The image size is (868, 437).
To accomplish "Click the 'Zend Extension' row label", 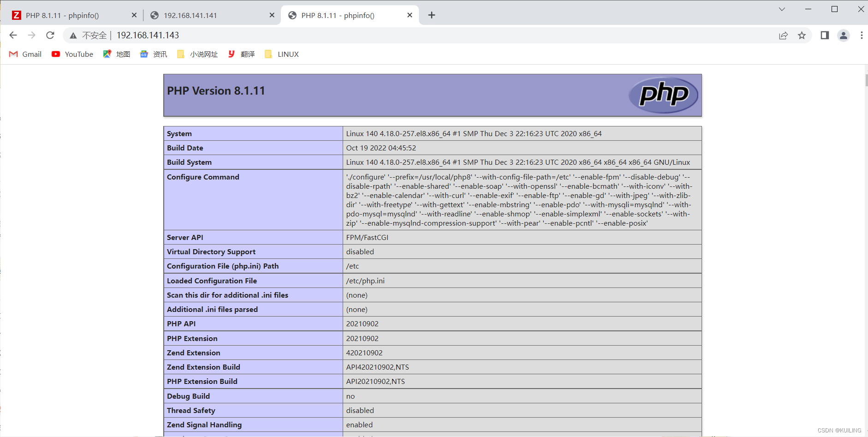I will pyautogui.click(x=193, y=353).
